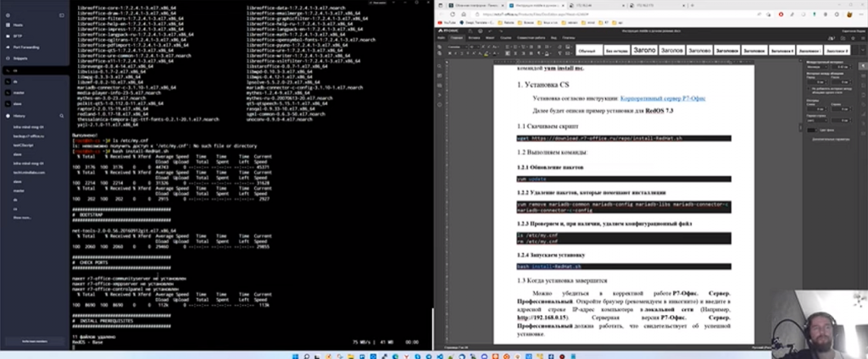Toggle no spacing between same-style paragraphs
Viewport: 868px width, 359px height.
[809, 88]
